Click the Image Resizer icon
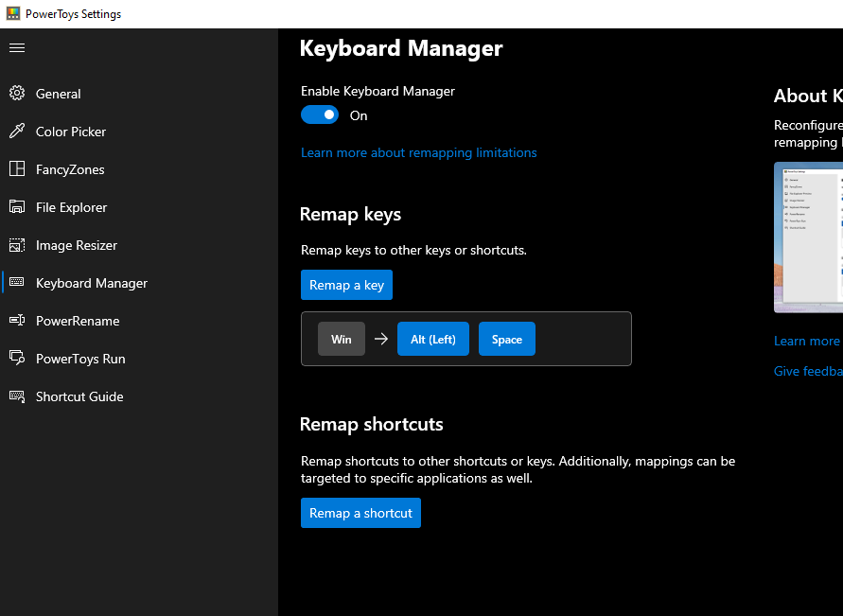Image resolution: width=843 pixels, height=616 pixels. pos(17,244)
